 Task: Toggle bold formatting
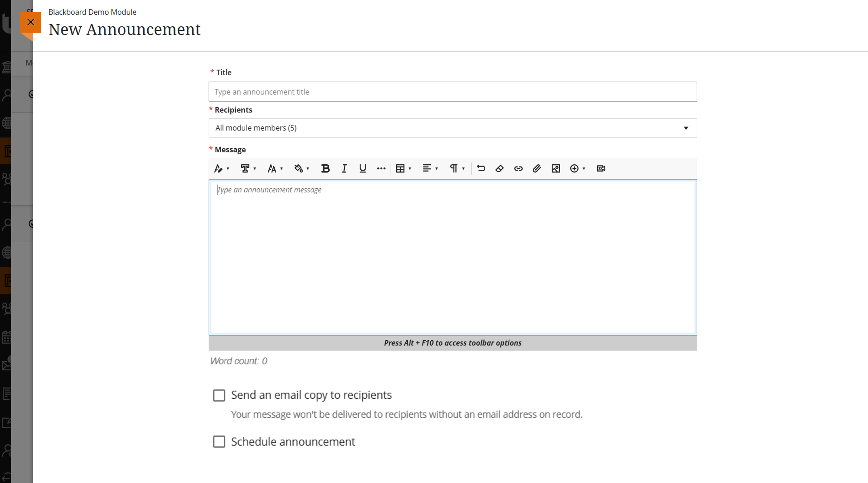click(x=325, y=168)
